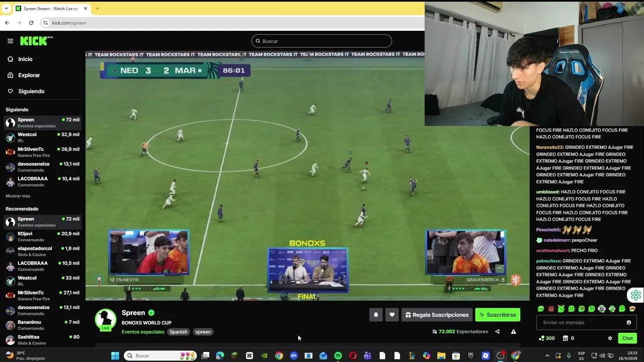Open the Windows Start button
Viewport: 644px width, 362px height.
click(x=115, y=355)
